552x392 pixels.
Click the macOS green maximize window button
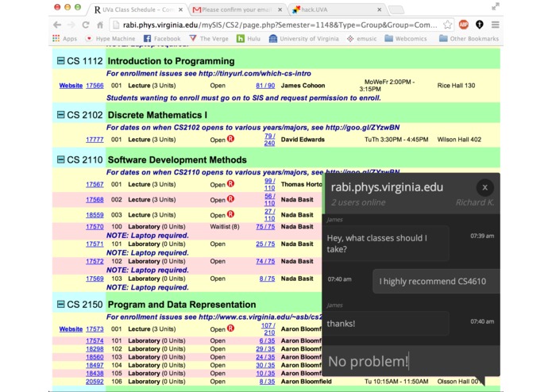tap(78, 7)
